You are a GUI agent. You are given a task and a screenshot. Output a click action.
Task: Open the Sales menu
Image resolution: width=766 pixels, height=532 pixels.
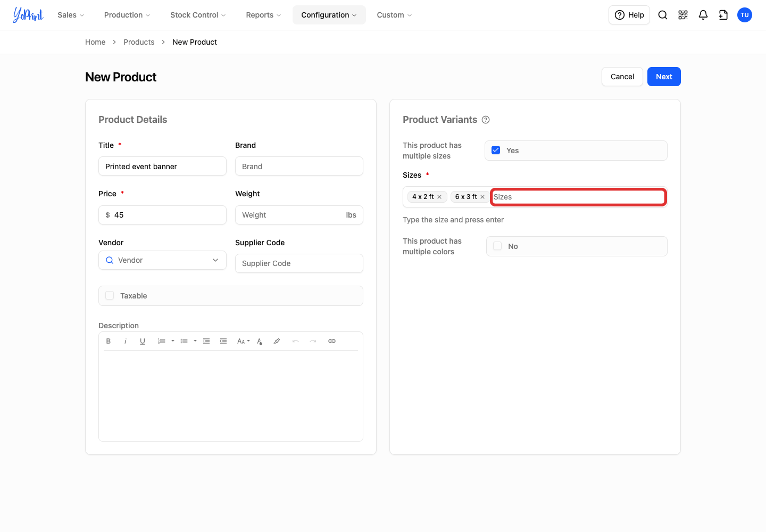(x=71, y=15)
